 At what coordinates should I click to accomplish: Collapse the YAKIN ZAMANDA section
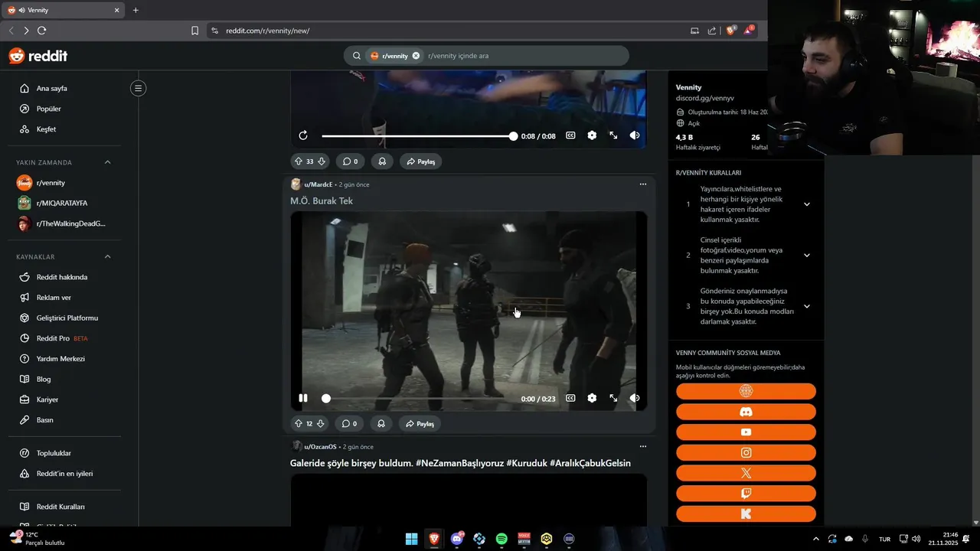tap(107, 162)
